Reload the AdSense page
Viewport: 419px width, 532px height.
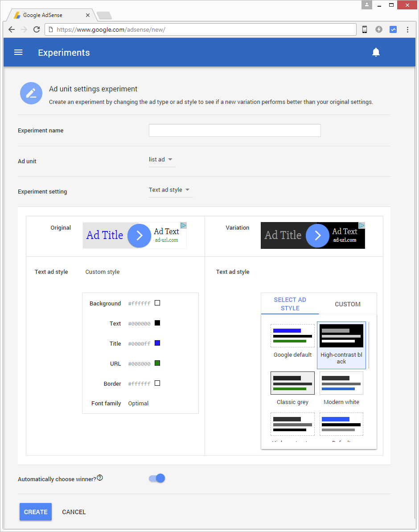pos(37,29)
